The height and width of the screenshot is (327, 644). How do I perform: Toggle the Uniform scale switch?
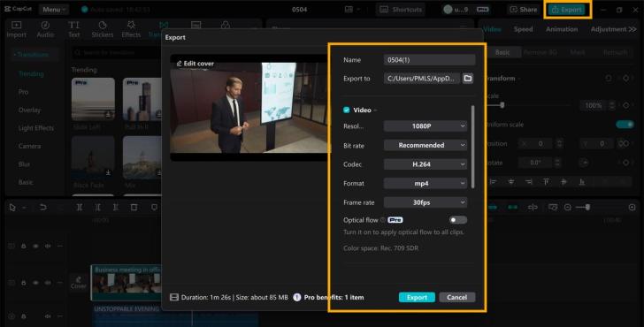click(625, 125)
